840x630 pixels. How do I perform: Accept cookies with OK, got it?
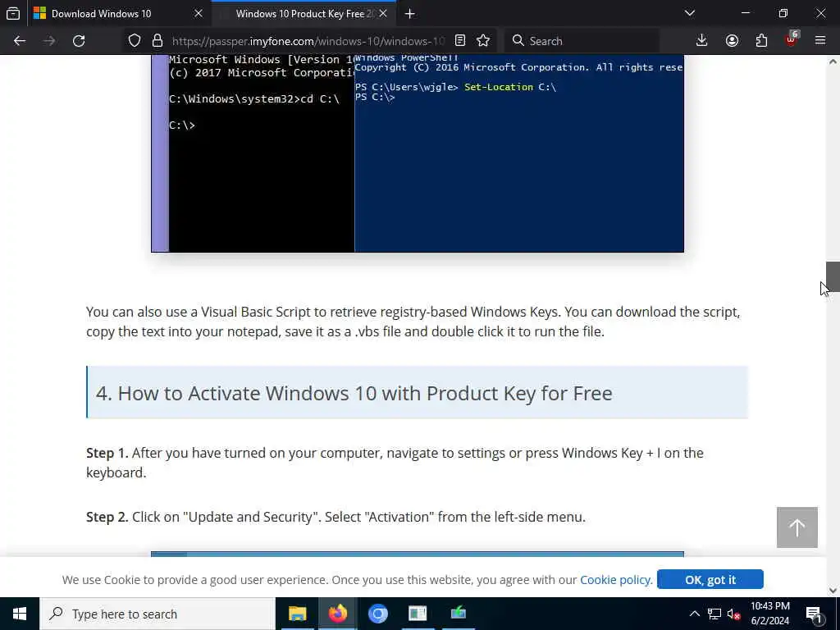tap(710, 580)
